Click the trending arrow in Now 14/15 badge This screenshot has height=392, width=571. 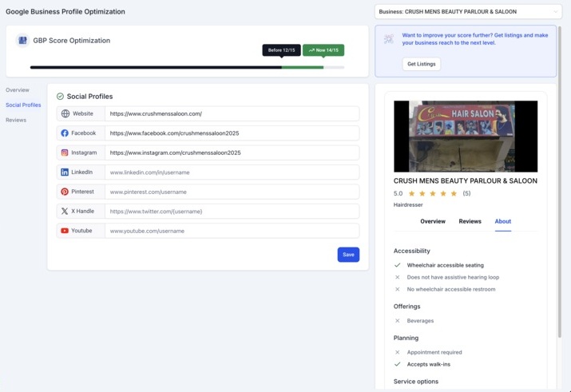311,50
